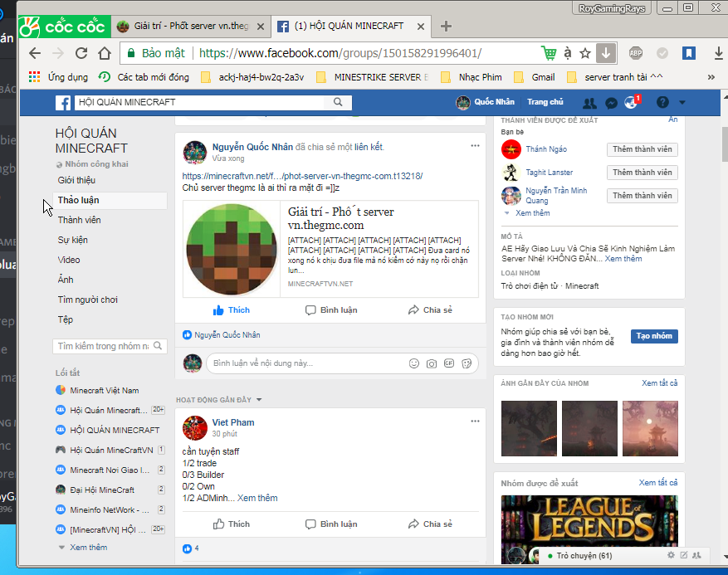Click the AdBlock extension icon

(x=635, y=53)
